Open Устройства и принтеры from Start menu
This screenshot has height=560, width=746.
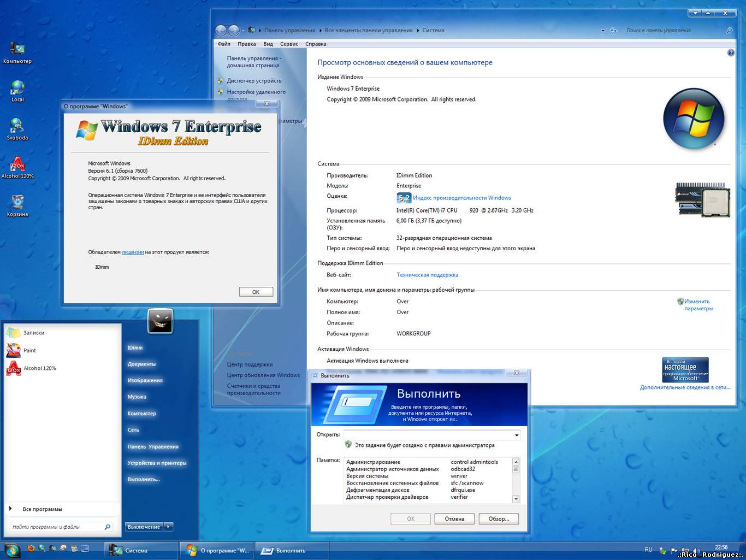[157, 463]
